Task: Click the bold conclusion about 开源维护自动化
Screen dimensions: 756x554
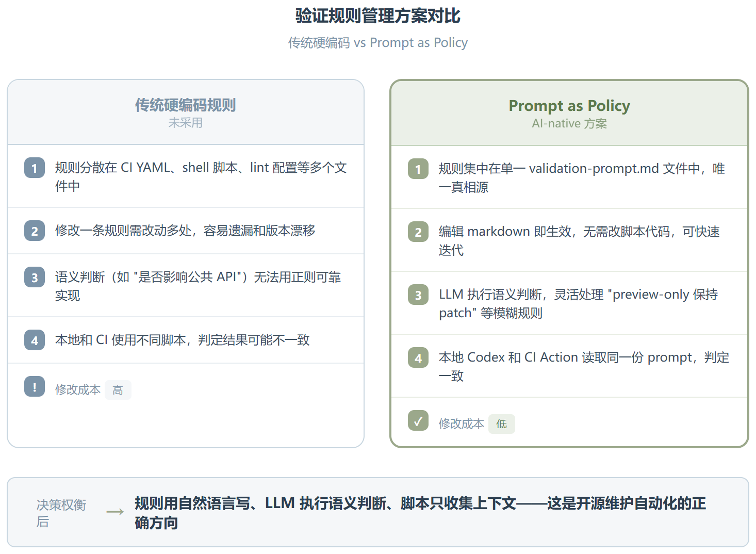Action: pos(420,513)
